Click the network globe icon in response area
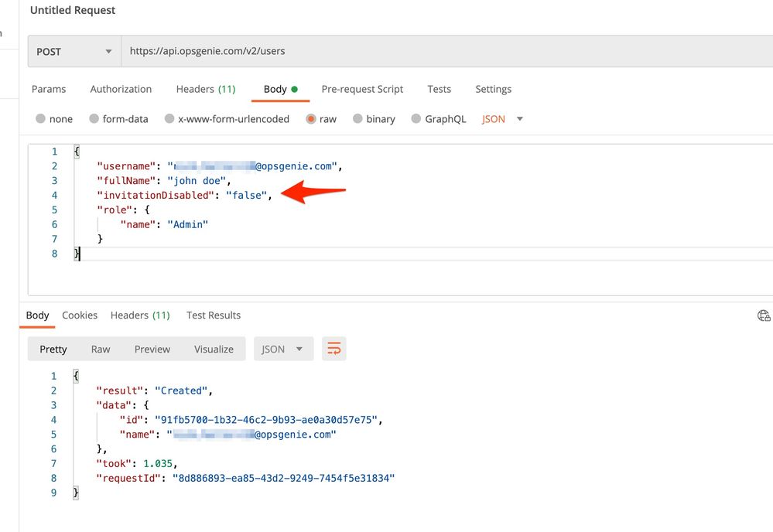The height and width of the screenshot is (532, 773). pos(764,315)
